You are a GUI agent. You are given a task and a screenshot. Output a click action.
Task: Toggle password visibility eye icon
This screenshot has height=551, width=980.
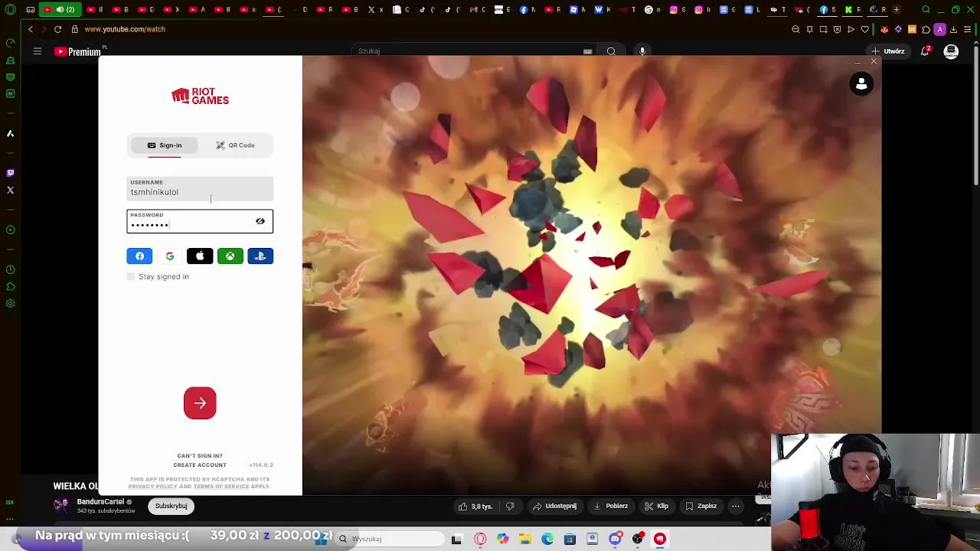pyautogui.click(x=260, y=221)
